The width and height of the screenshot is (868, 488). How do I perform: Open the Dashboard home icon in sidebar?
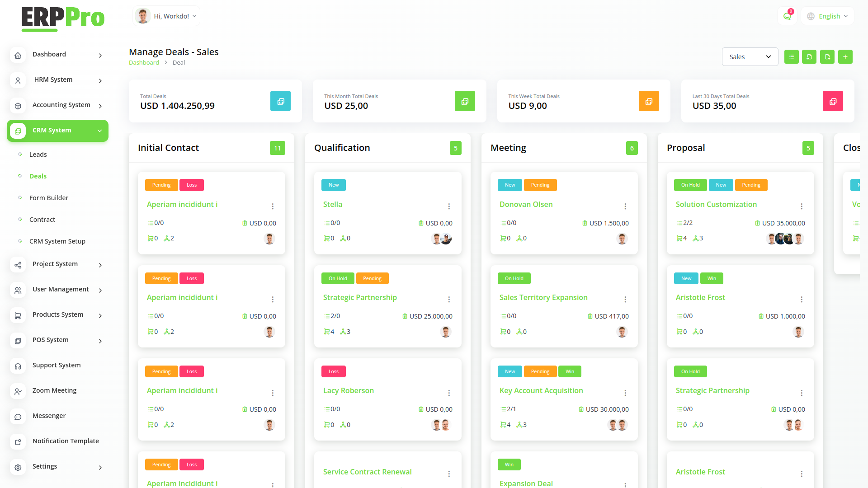coord(18,55)
